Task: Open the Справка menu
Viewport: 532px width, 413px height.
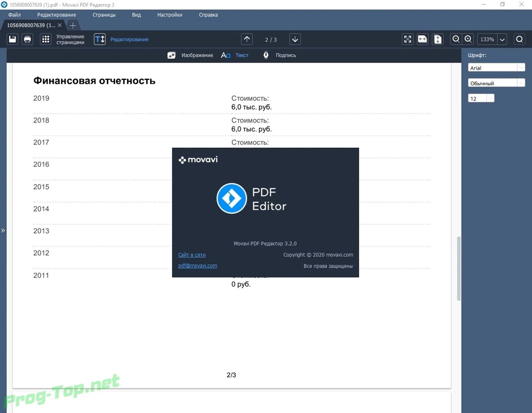Action: pos(208,15)
